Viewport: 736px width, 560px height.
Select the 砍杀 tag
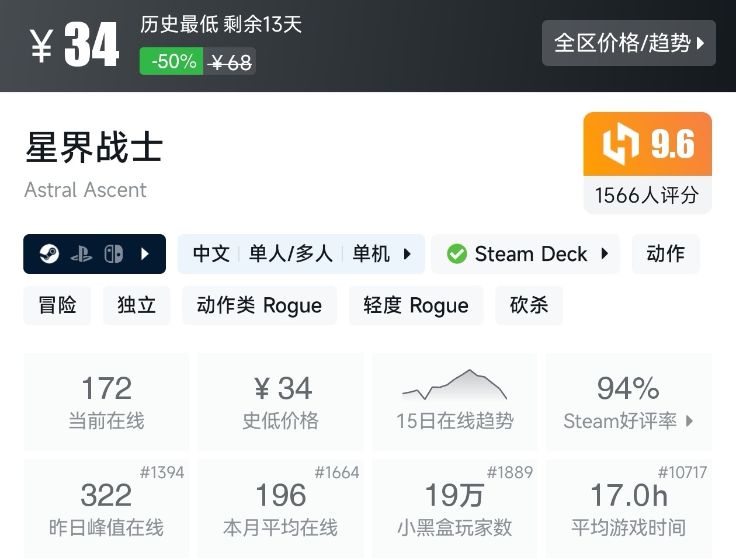point(529,305)
